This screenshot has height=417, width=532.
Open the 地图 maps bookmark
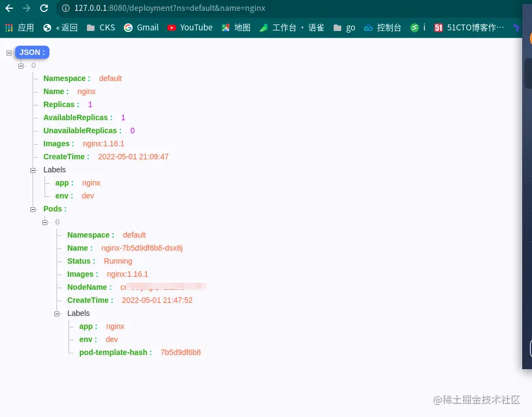click(x=236, y=28)
